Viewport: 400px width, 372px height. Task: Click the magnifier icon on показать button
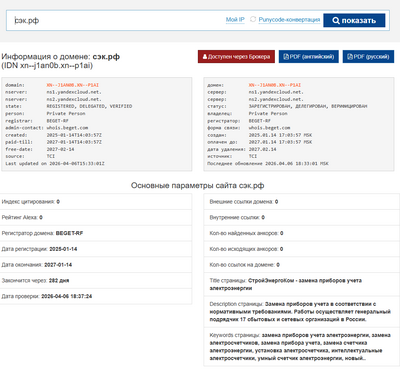click(336, 21)
